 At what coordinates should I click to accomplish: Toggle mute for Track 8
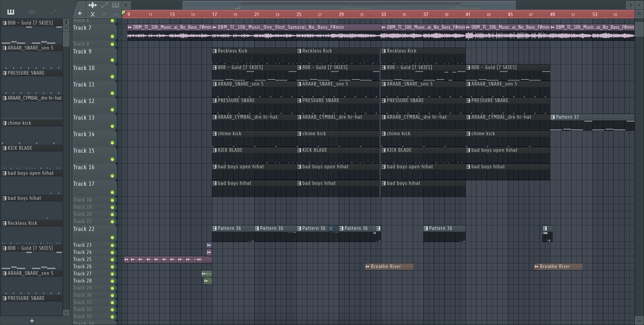point(112,44)
